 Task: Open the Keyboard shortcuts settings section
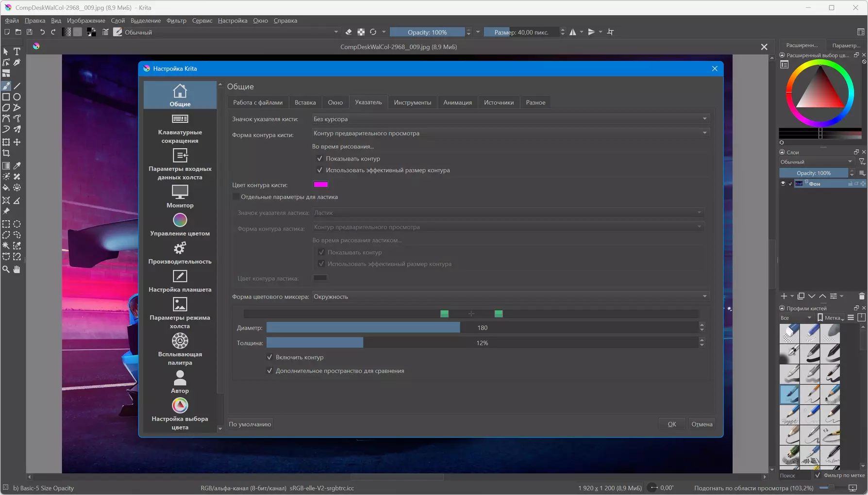pos(180,128)
